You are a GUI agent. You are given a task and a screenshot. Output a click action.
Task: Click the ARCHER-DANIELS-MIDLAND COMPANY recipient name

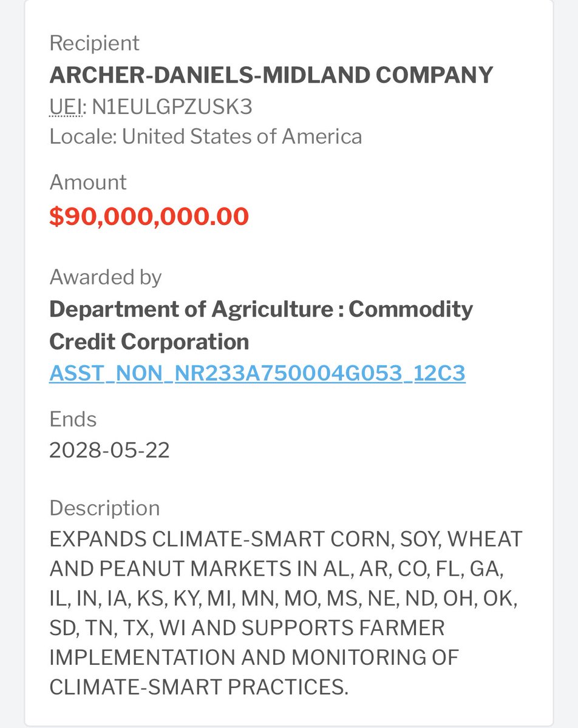coord(271,75)
